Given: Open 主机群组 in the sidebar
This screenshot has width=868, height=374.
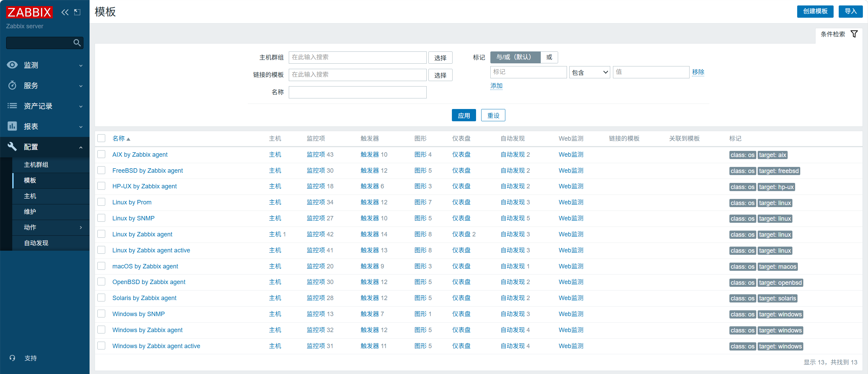Looking at the screenshot, I should 36,165.
